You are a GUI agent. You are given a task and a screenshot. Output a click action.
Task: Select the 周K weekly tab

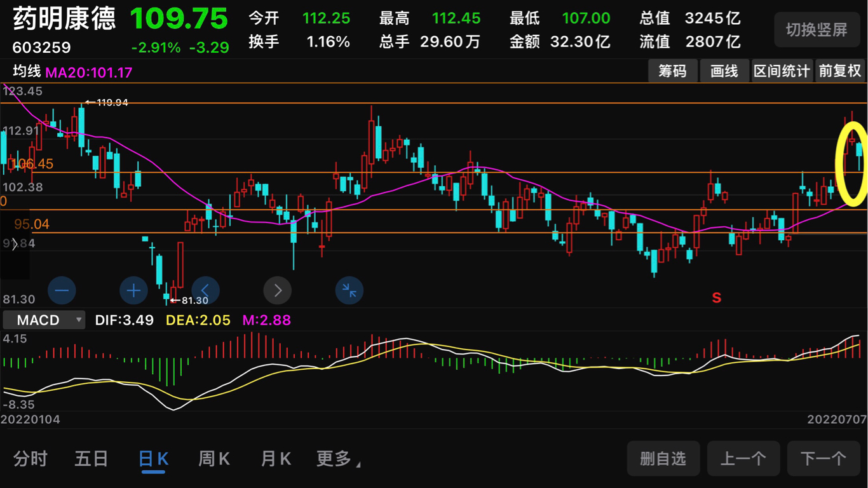(214, 459)
